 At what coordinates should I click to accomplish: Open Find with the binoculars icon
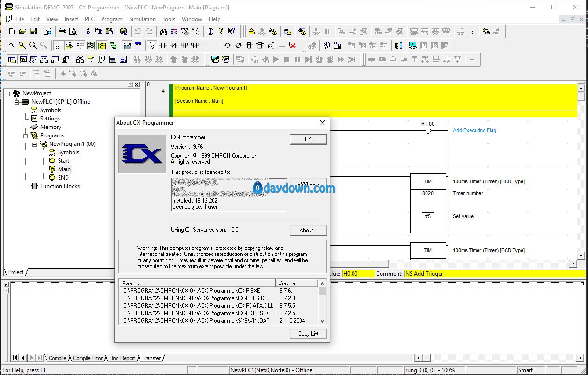click(x=163, y=31)
